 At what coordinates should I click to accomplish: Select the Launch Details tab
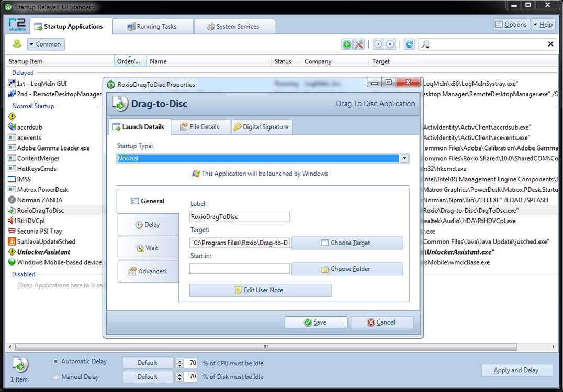(140, 127)
